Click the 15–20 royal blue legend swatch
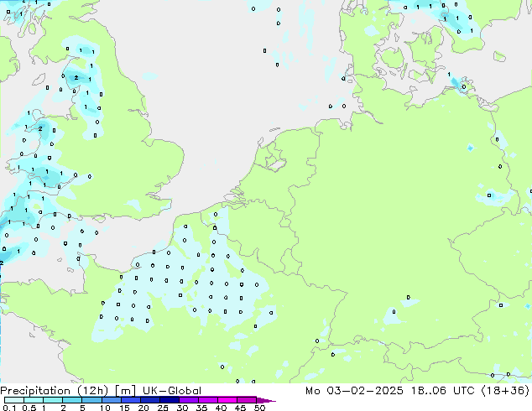This screenshot has width=532, height=411. click(131, 400)
